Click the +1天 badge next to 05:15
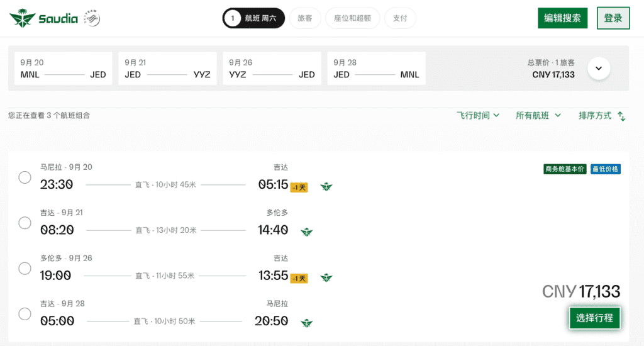 pyautogui.click(x=299, y=188)
